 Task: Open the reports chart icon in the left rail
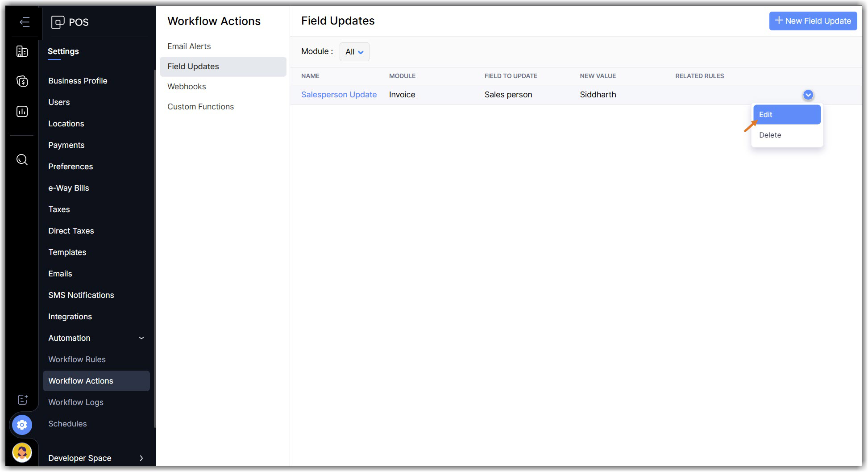click(22, 111)
